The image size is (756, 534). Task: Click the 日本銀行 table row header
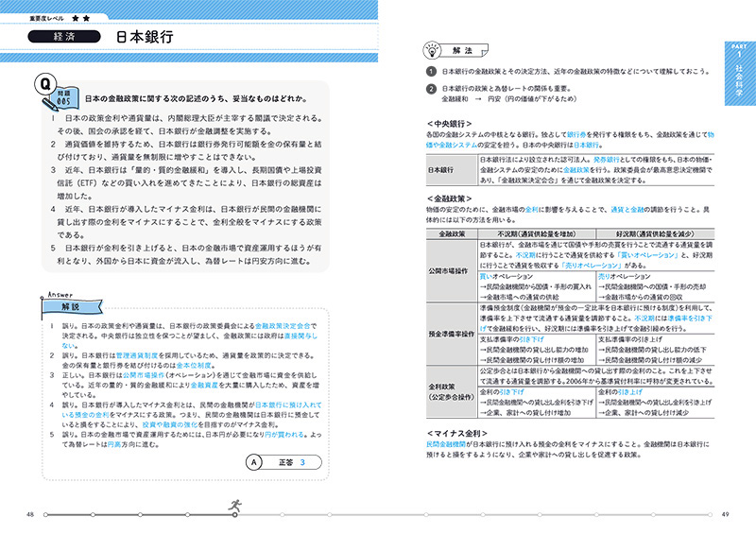[x=452, y=170]
